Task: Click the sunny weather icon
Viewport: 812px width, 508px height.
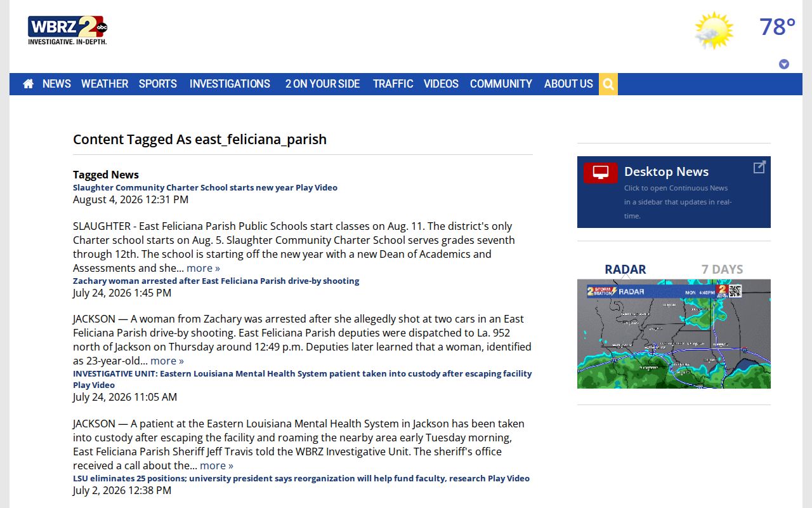Action: [x=714, y=30]
